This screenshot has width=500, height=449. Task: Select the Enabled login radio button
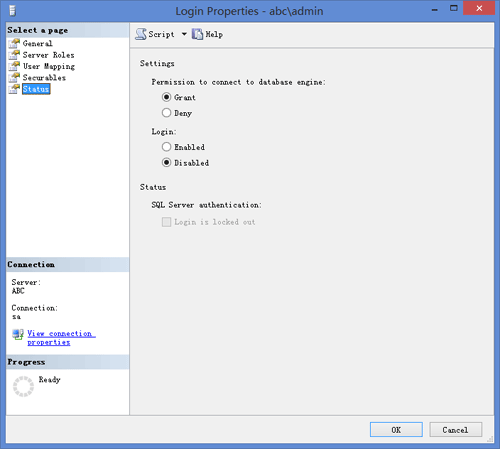[166, 147]
